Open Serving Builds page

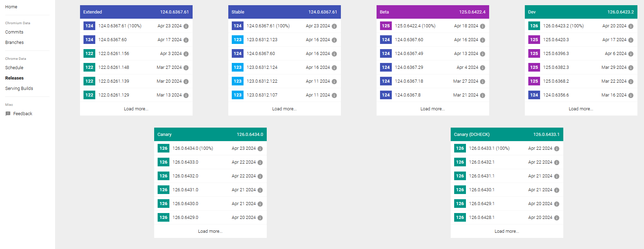(19, 89)
